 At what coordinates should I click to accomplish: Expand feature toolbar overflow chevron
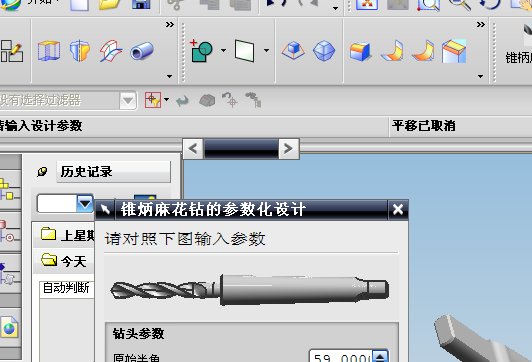pos(170,25)
